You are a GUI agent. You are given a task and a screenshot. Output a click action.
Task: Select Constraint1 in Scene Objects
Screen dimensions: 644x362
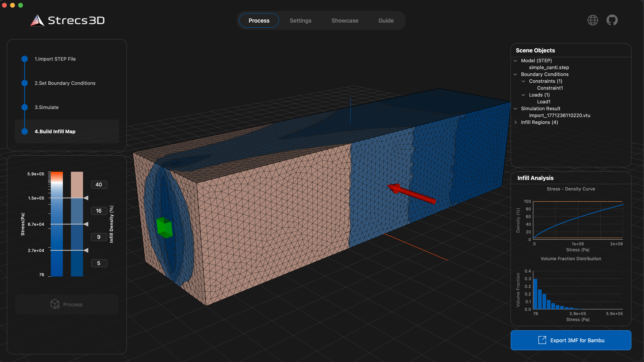(x=550, y=88)
